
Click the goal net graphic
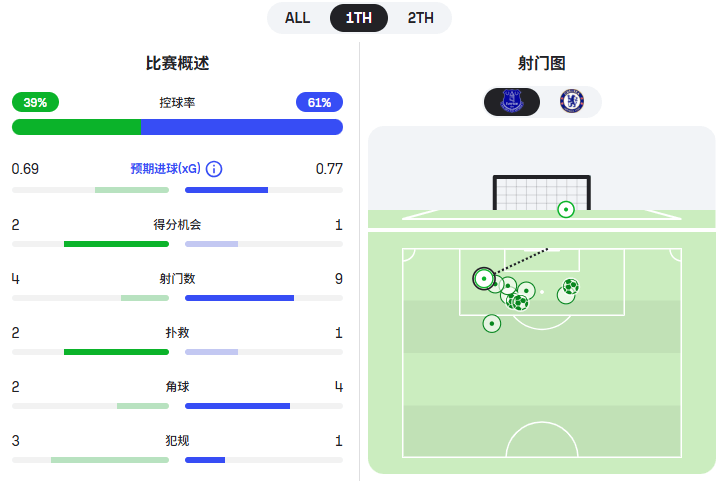pyautogui.click(x=541, y=192)
